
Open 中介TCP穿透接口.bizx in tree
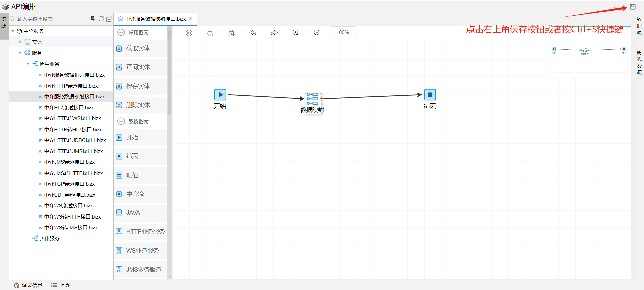(x=69, y=184)
